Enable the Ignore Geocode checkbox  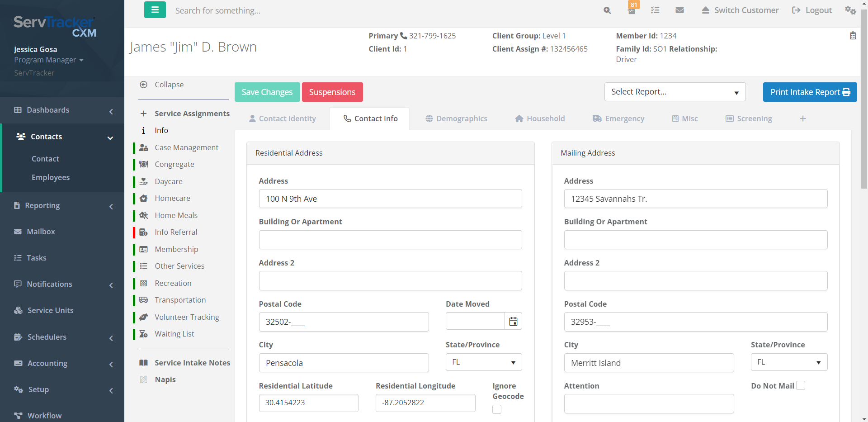[496, 409]
